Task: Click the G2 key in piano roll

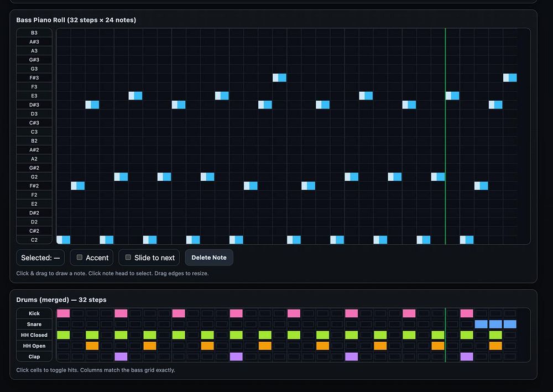Action: click(34, 177)
